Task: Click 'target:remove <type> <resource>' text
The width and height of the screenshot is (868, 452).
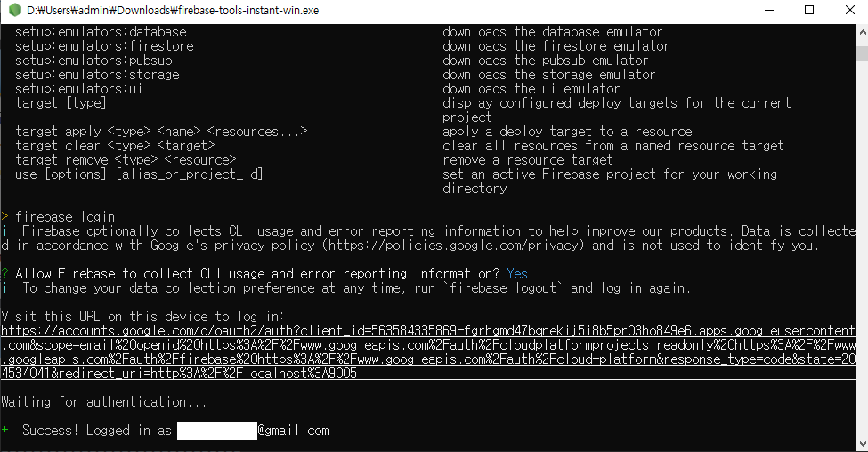Action: (x=126, y=160)
